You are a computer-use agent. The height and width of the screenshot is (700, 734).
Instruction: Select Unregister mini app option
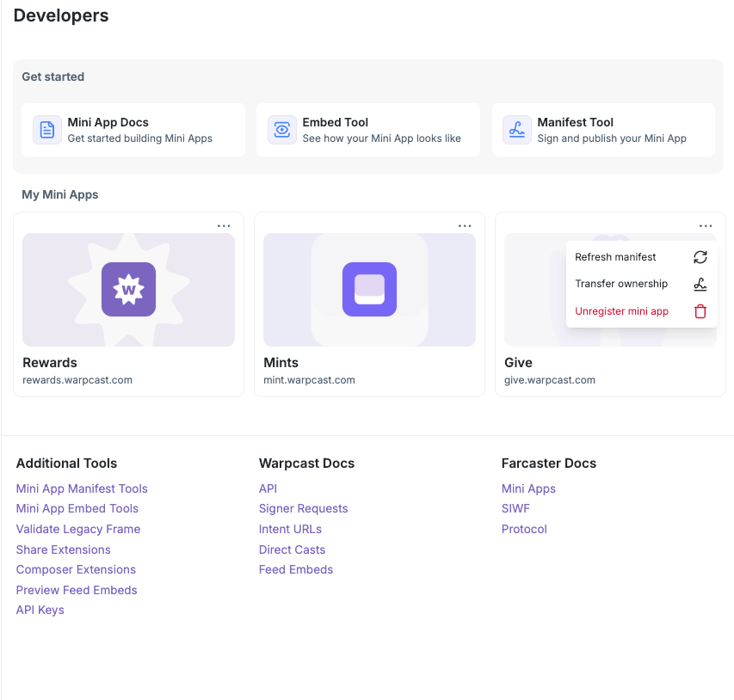click(621, 311)
